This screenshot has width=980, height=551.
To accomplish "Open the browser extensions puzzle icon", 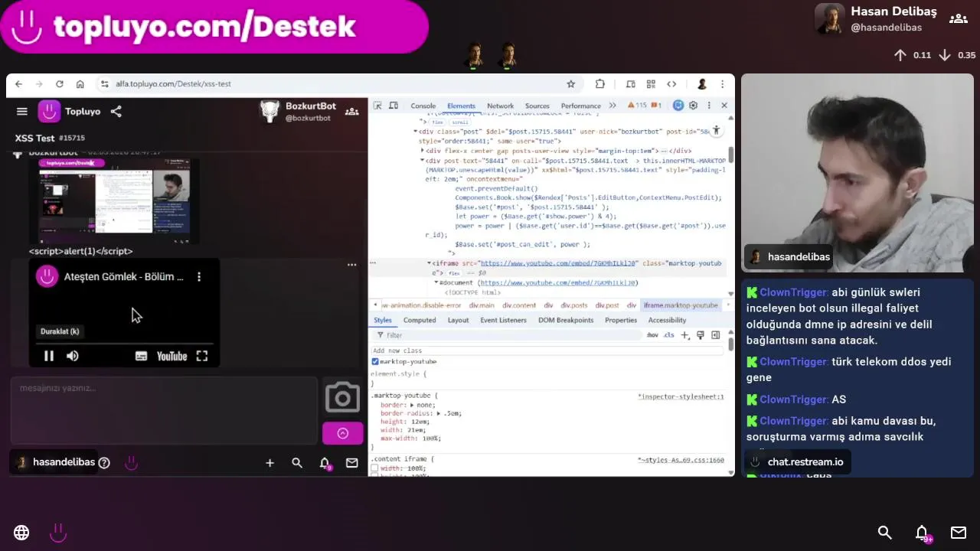I will coord(600,84).
